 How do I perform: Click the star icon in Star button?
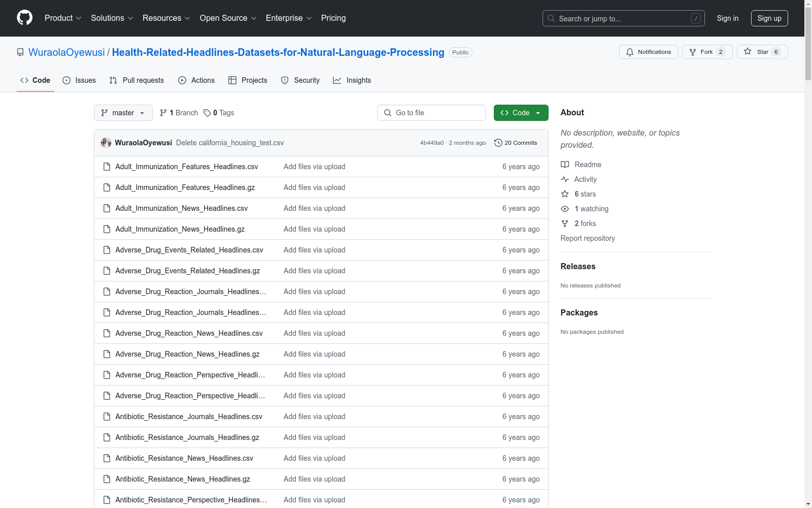748,51
